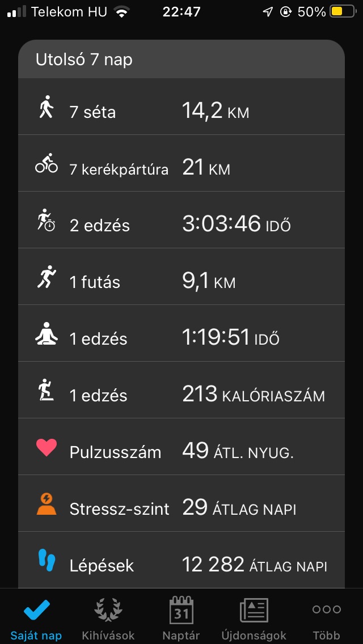
Task: Tap the orange stress level icon
Action: coord(47,503)
